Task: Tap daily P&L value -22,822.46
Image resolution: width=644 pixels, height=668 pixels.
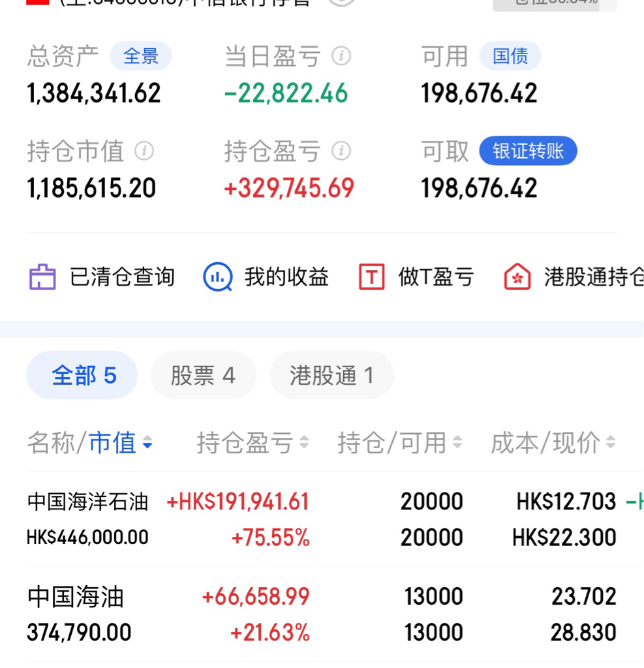Action: 286,93
